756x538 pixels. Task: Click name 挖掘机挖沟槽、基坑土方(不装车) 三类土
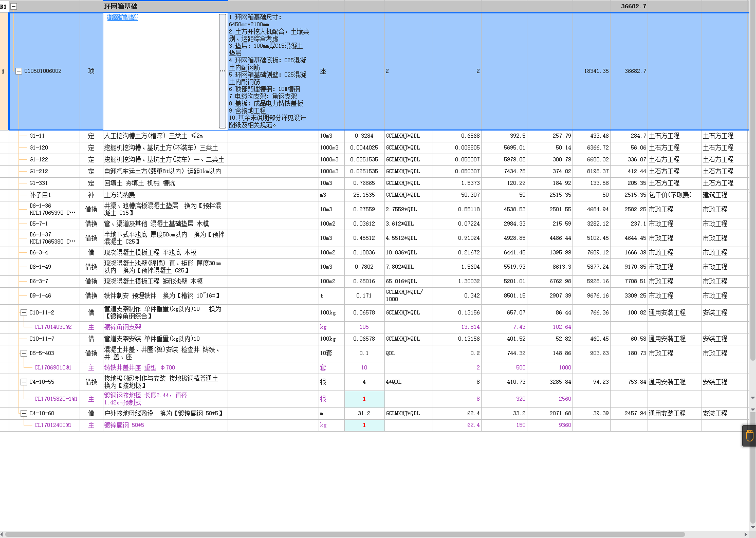pos(161,147)
